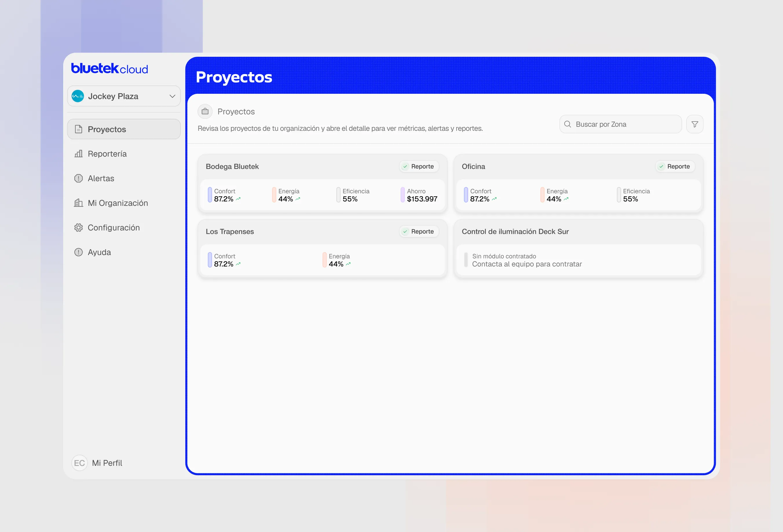Image resolution: width=783 pixels, height=532 pixels.
Task: Click Energía trend arrow in Los Trapenses
Action: (348, 264)
